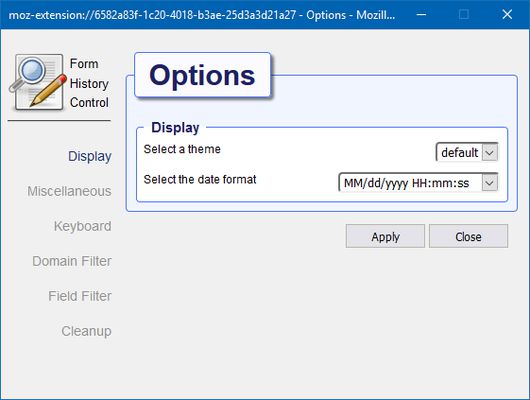Click the Options heading
Viewport: 530px width, 400px height.
(202, 75)
